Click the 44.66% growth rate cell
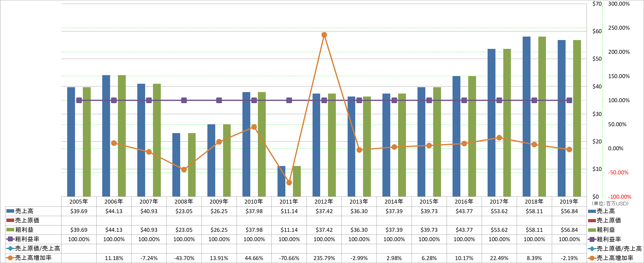The width and height of the screenshot is (644, 263). [x=254, y=258]
